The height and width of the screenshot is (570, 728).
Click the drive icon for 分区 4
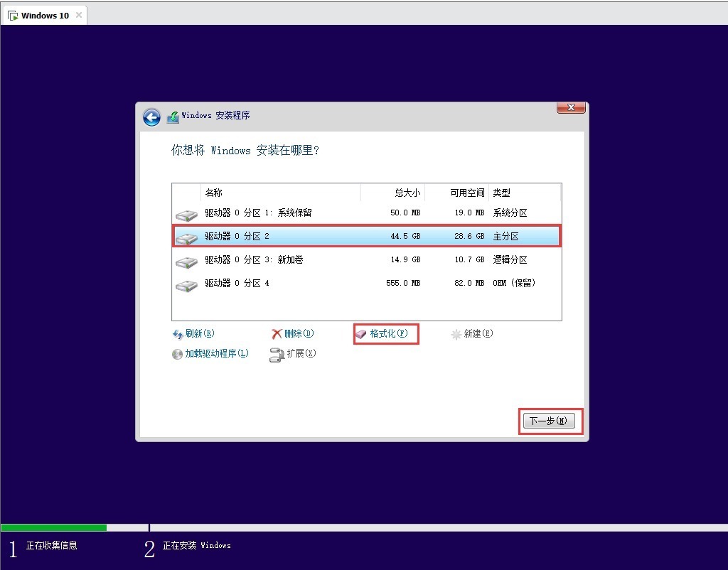(186, 285)
